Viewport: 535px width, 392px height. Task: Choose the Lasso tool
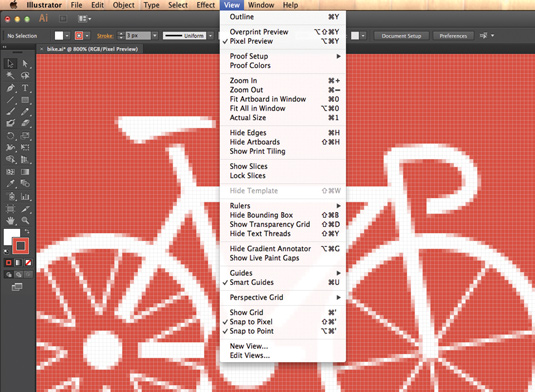tap(25, 76)
